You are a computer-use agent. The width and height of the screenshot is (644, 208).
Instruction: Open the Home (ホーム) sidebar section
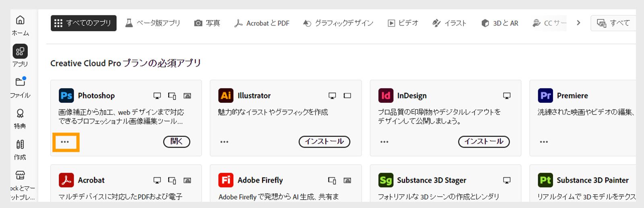(20, 25)
